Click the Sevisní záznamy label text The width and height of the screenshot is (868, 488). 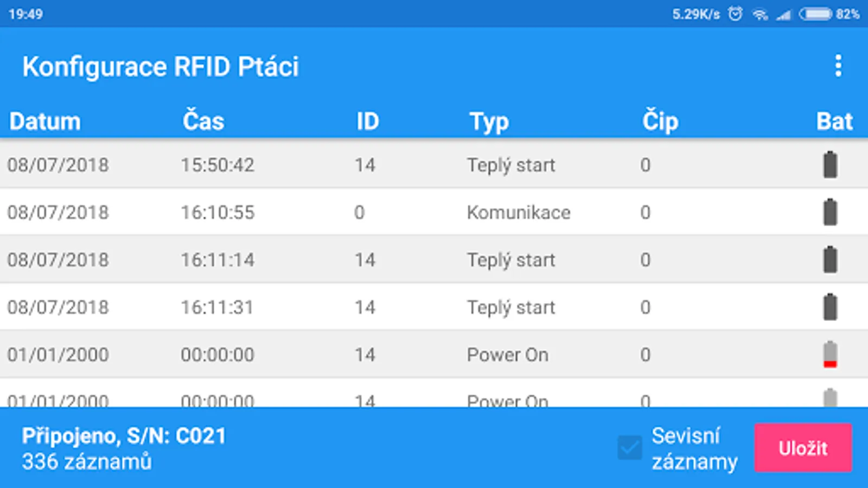click(694, 448)
